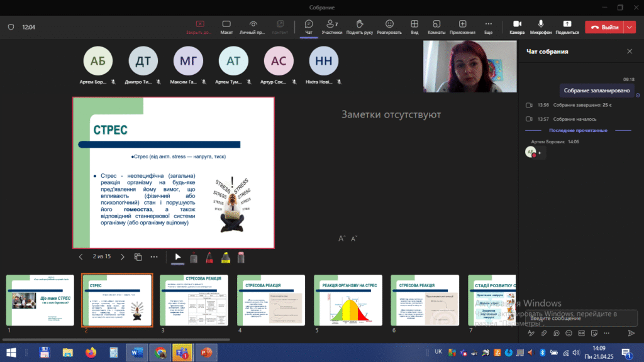Raise your hand with Поднять руку
The image size is (644, 362).
point(359,27)
